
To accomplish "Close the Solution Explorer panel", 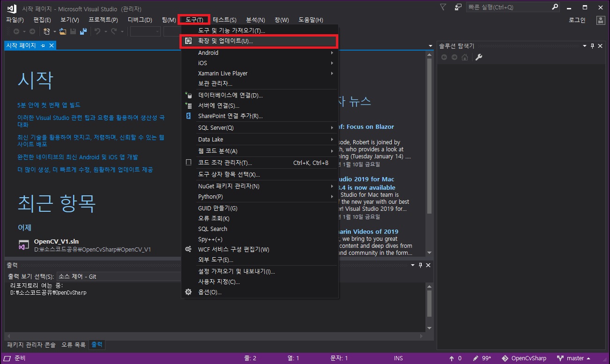I will (600, 46).
